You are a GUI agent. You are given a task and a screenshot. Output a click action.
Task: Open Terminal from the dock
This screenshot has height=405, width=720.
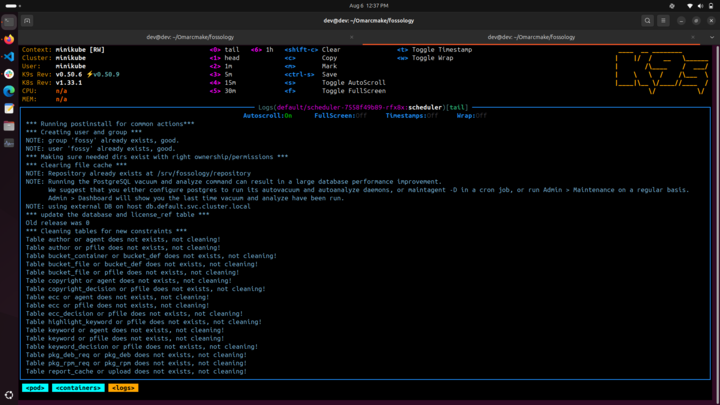coord(9,22)
